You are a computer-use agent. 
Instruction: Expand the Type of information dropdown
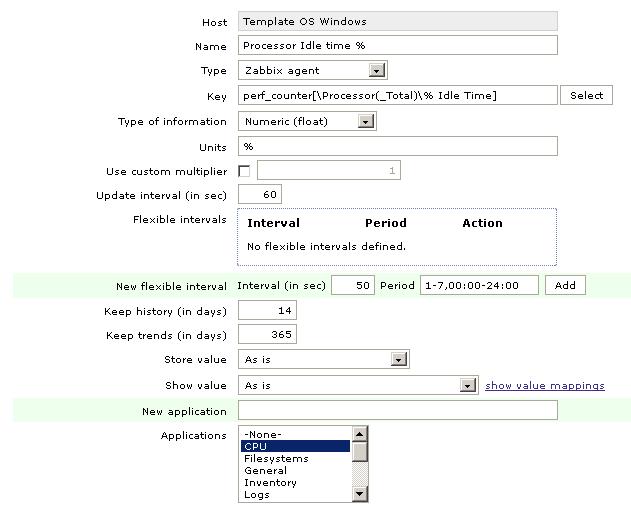point(366,122)
